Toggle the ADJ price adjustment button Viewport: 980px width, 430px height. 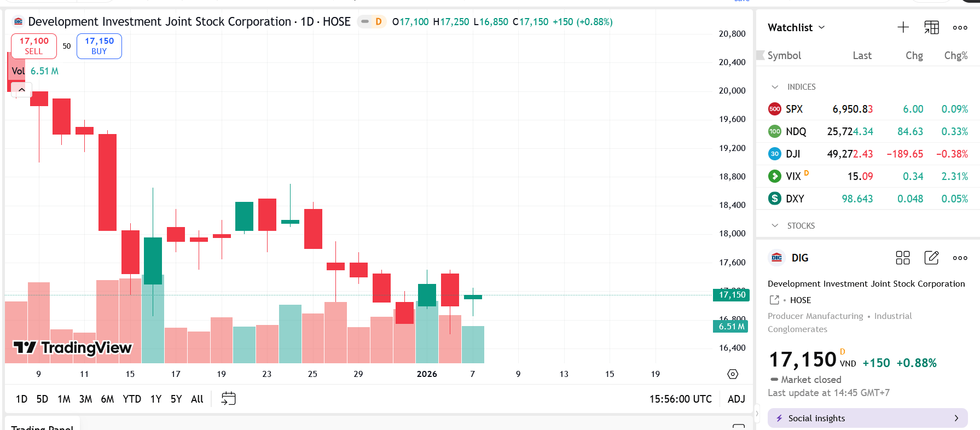(x=736, y=399)
